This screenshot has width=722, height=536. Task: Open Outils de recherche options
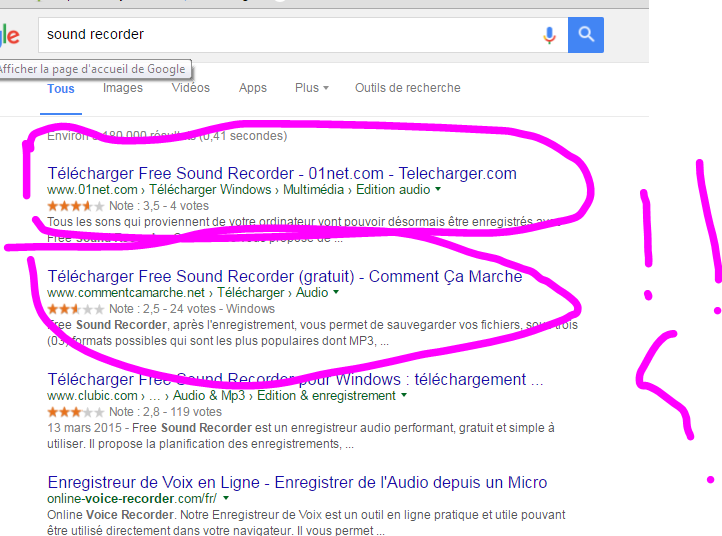coord(407,88)
